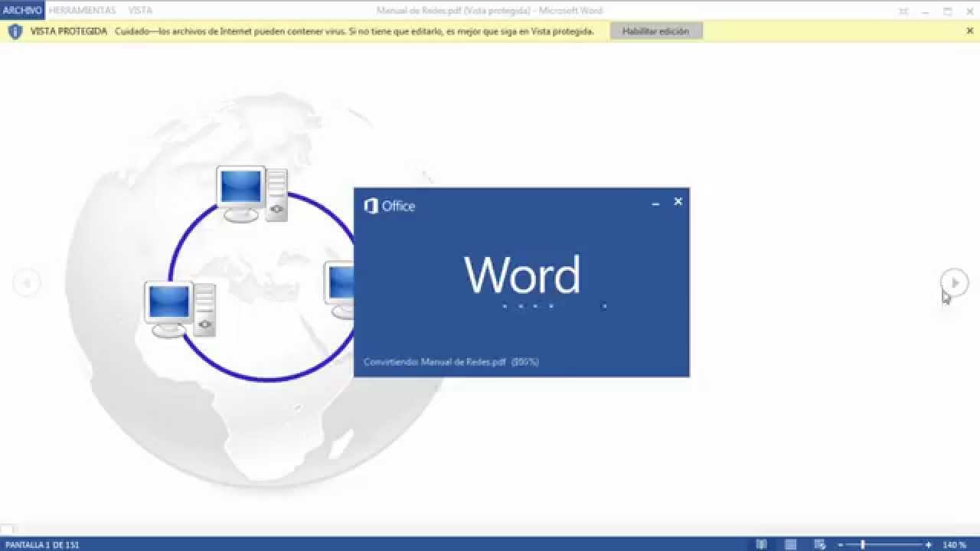
Task: Open zoom level 140 % dialog
Action: 954,545
